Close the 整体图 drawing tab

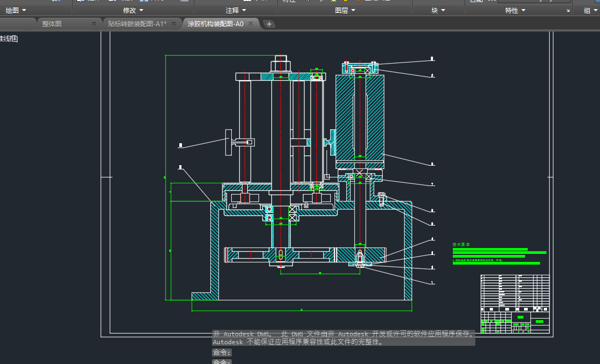click(94, 24)
